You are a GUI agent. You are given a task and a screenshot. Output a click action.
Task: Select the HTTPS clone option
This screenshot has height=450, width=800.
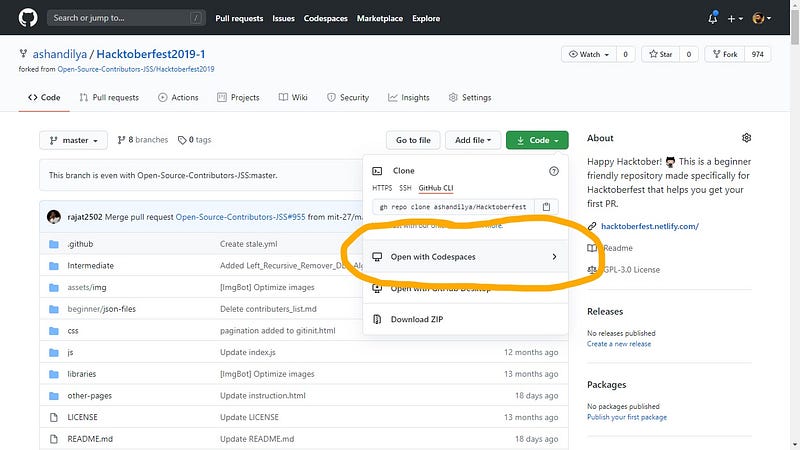[382, 188]
